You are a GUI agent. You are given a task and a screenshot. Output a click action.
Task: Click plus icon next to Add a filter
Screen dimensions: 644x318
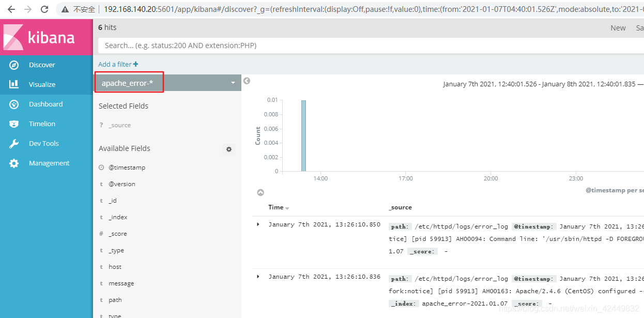136,64
